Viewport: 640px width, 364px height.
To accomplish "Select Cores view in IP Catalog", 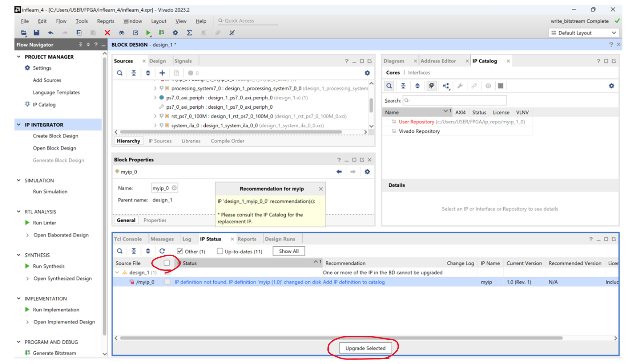I will (x=393, y=72).
